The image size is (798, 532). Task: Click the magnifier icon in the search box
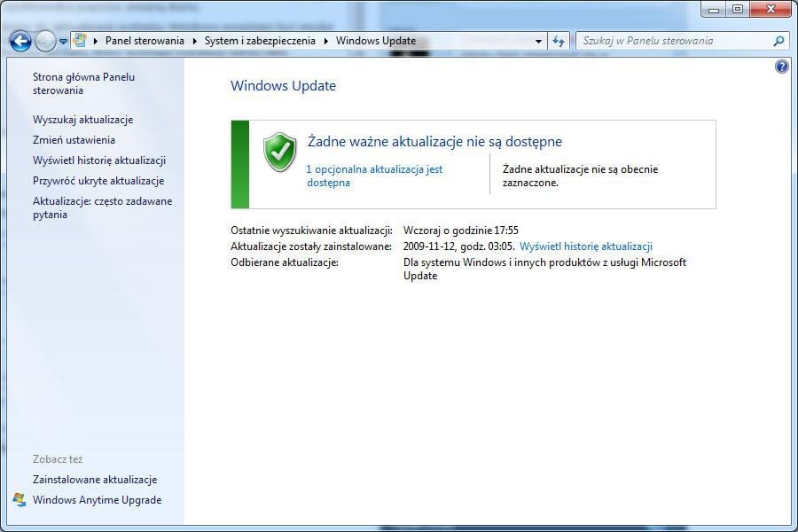[778, 41]
